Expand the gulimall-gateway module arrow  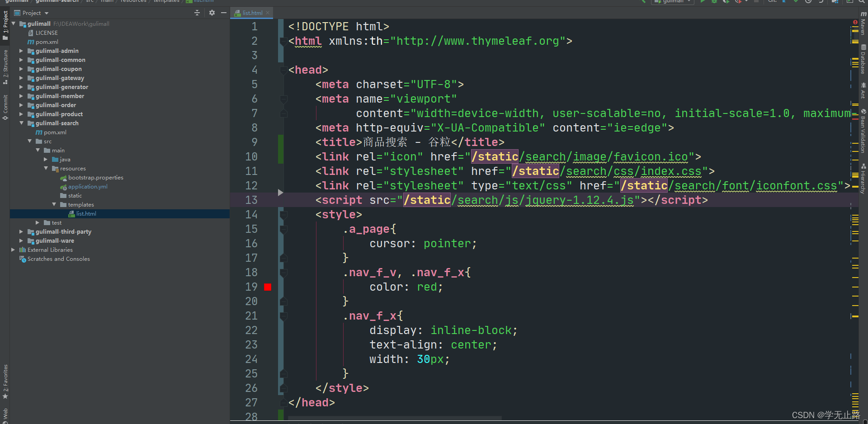(21, 78)
